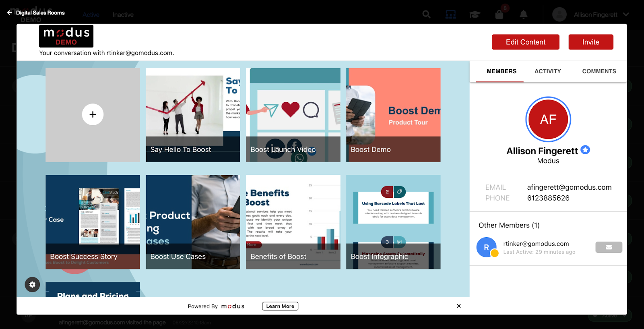Click the Edit Content button
Screen dimensions: 644x329
click(525, 42)
